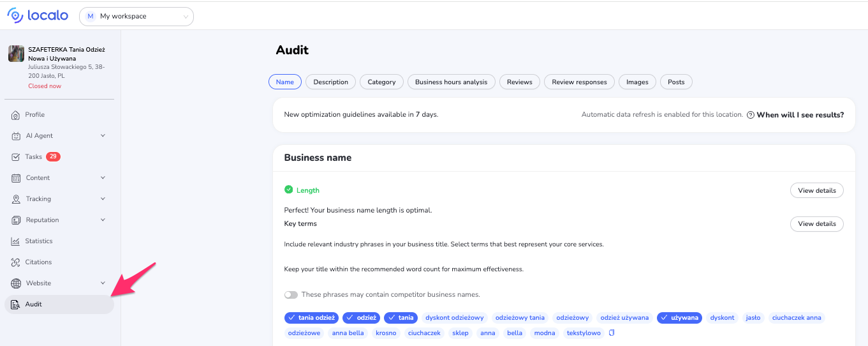Toggle competitor business names switch
The height and width of the screenshot is (346, 868).
point(291,295)
